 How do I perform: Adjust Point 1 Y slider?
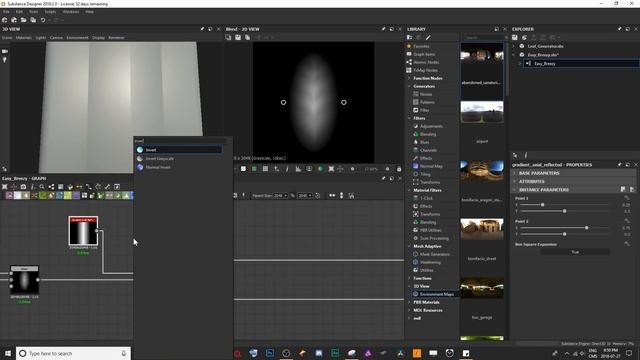tap(564, 211)
